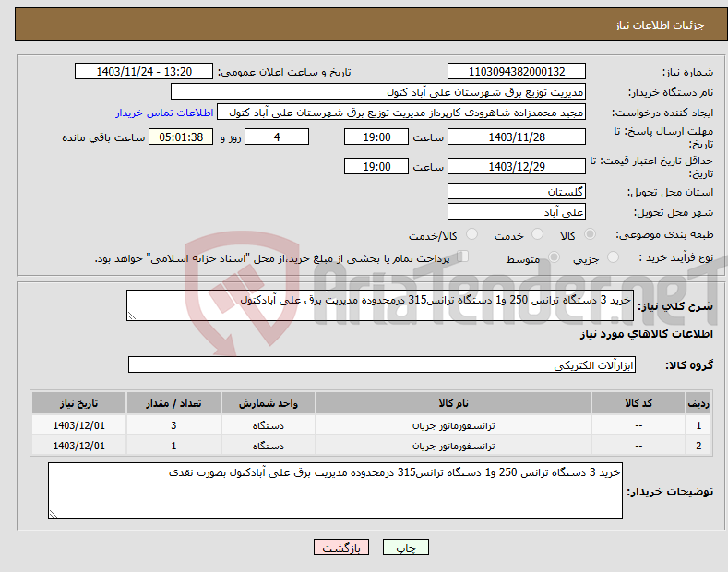Click the چاپ print button
Screen dimensions: 728x572
coord(406,547)
